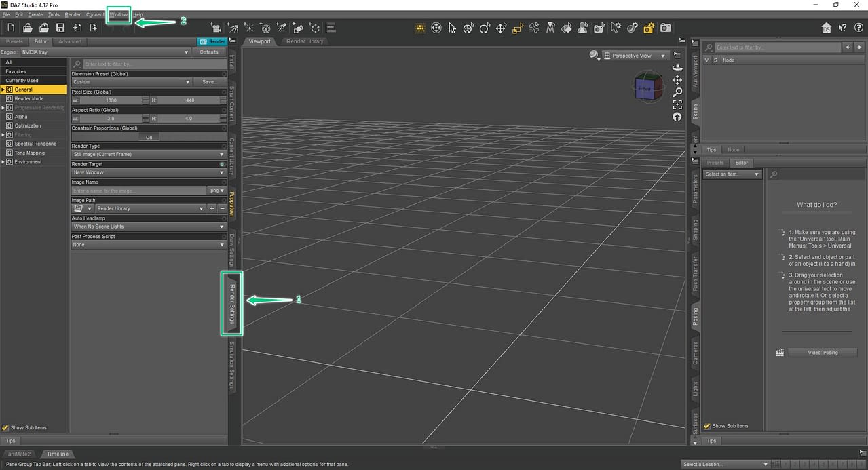
Task: Select the Scale tool
Action: [x=516, y=28]
